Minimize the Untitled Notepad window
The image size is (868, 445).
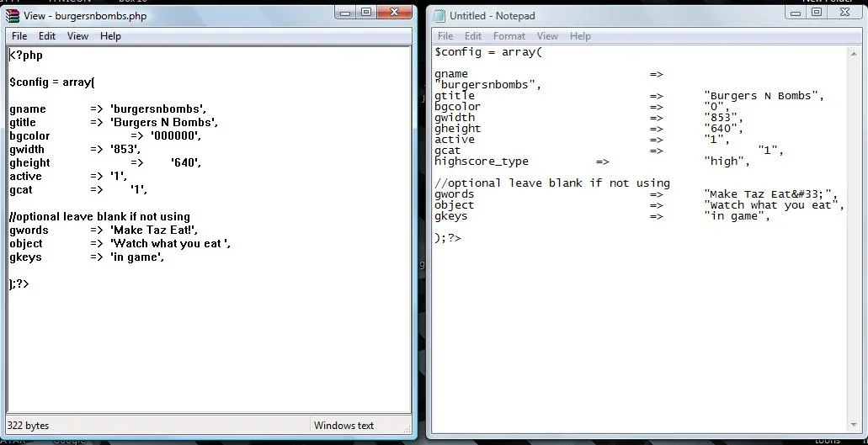click(796, 12)
